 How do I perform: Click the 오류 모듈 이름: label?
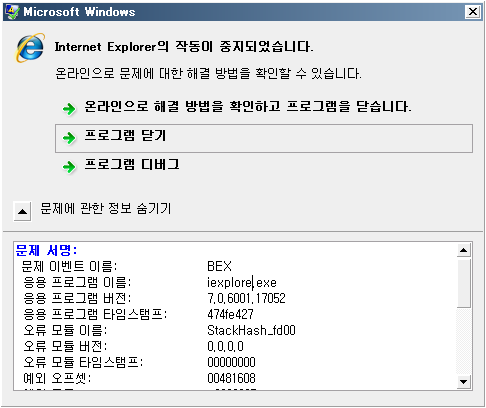[65, 330]
